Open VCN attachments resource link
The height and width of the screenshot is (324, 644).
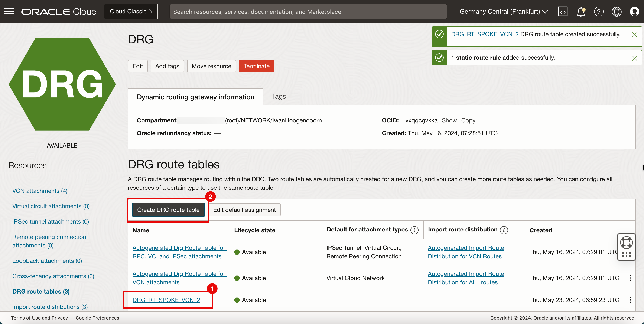(40, 191)
